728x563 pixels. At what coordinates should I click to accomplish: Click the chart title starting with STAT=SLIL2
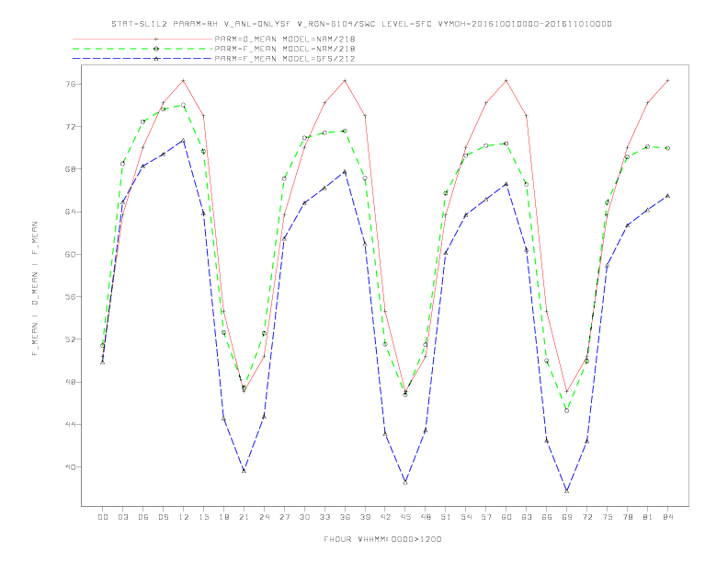point(361,24)
